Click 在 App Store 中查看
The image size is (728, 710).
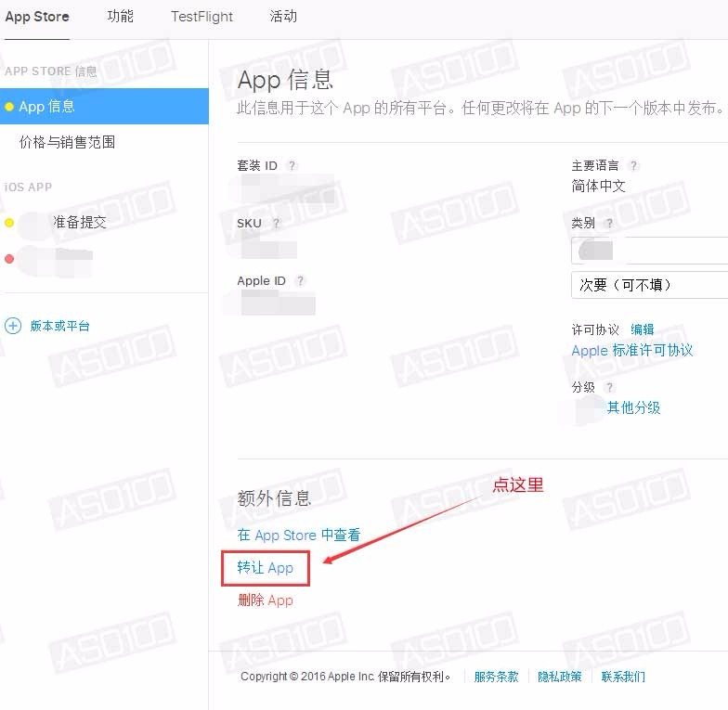pos(299,535)
